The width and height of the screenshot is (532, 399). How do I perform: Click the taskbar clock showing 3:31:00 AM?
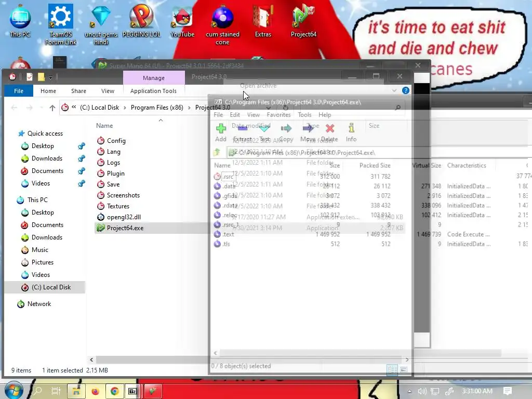click(x=477, y=391)
